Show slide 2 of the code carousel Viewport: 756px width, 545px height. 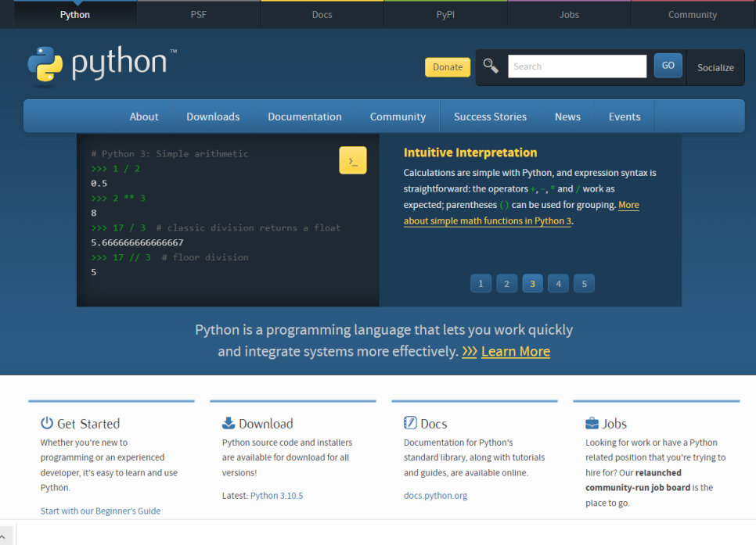[506, 283]
